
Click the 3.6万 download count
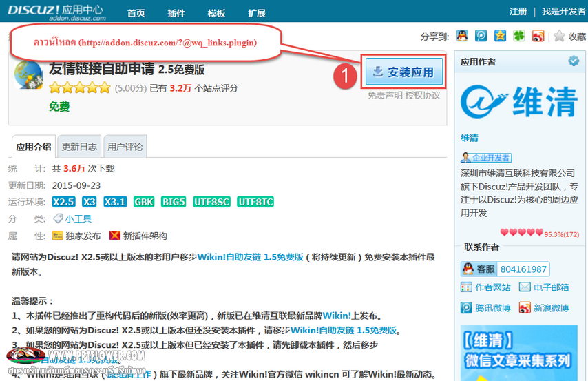tap(74, 169)
